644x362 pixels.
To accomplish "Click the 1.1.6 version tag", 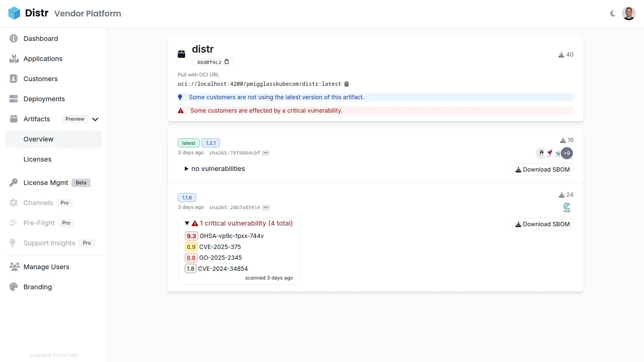I will click(187, 198).
